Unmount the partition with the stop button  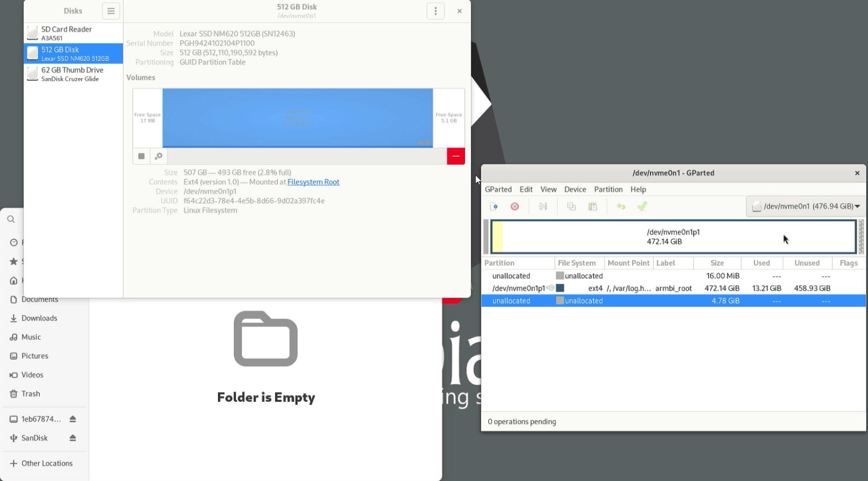point(142,156)
